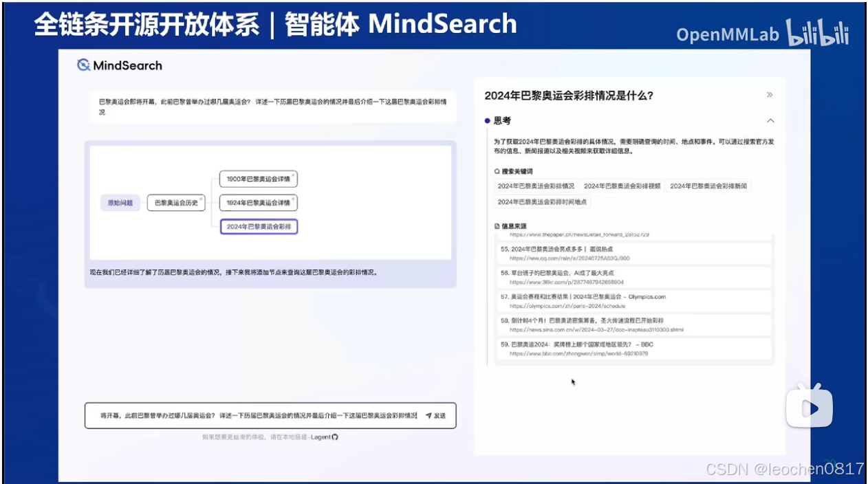
Task: Click the user question message bubble
Action: (x=272, y=107)
